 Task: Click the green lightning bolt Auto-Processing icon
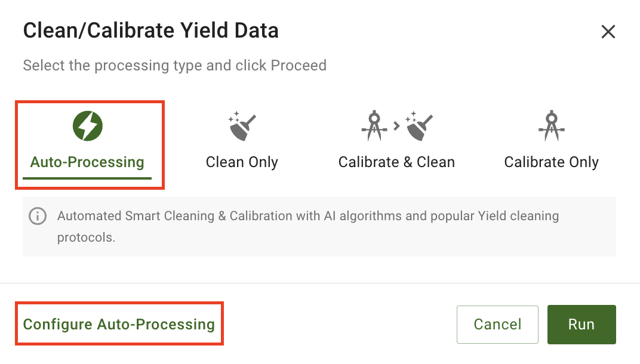point(87,126)
